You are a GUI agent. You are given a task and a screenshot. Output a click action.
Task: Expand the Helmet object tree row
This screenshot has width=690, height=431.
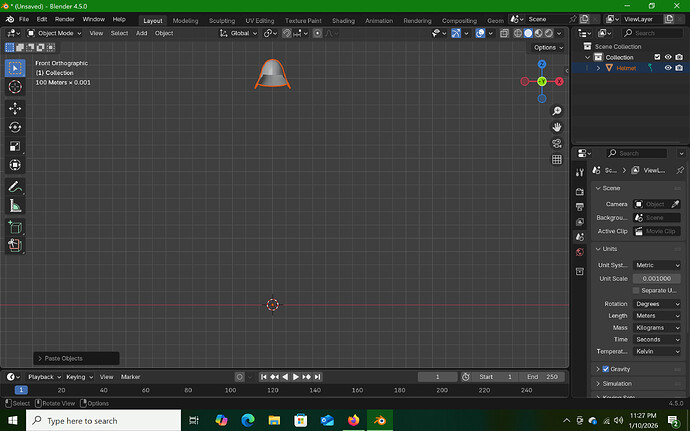(x=598, y=68)
